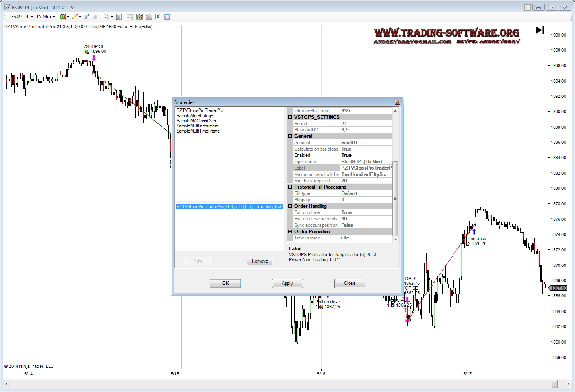Select the pencil drawing tools icon

tap(76, 17)
